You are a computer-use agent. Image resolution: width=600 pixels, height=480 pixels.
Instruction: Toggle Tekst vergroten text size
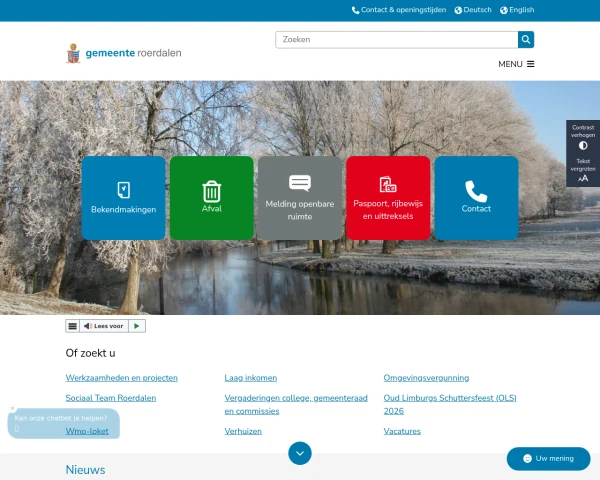pos(583,171)
